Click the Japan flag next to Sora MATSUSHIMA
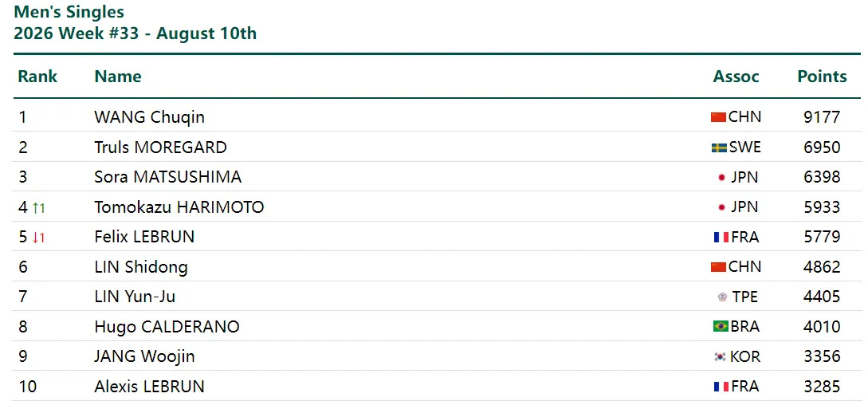The image size is (868, 405). tap(721, 177)
